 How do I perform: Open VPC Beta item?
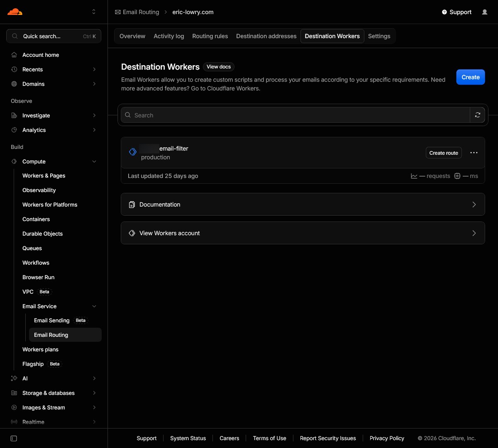pyautogui.click(x=37, y=292)
